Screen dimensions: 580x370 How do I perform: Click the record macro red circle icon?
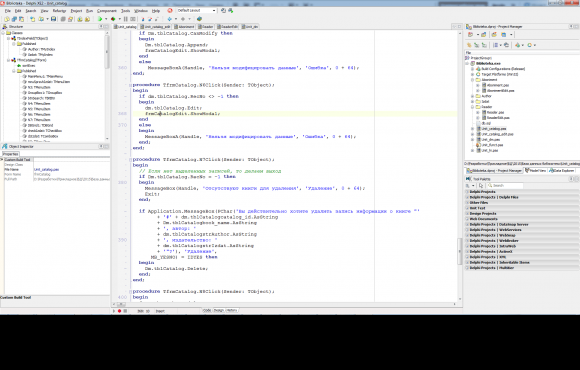(x=119, y=311)
